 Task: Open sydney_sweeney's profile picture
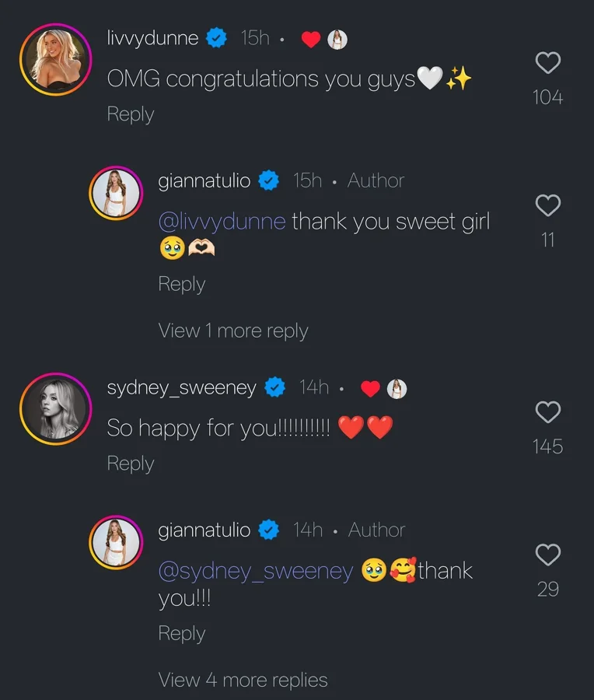tap(54, 408)
